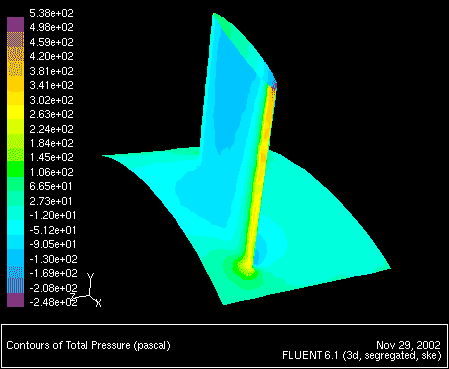Click the 'Contours of Total Pressure (pascal)' caption
The image size is (449, 369).
[x=88, y=345]
